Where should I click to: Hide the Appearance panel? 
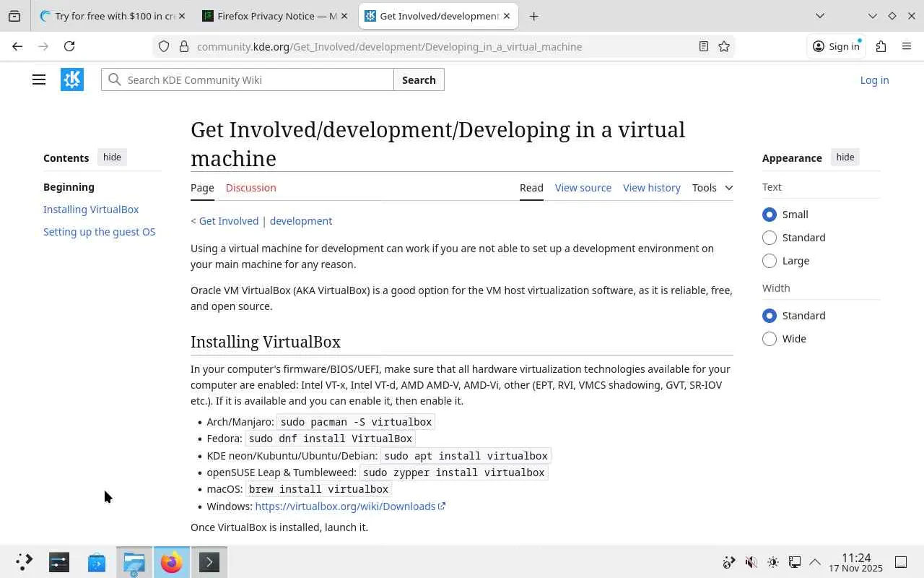tap(845, 158)
